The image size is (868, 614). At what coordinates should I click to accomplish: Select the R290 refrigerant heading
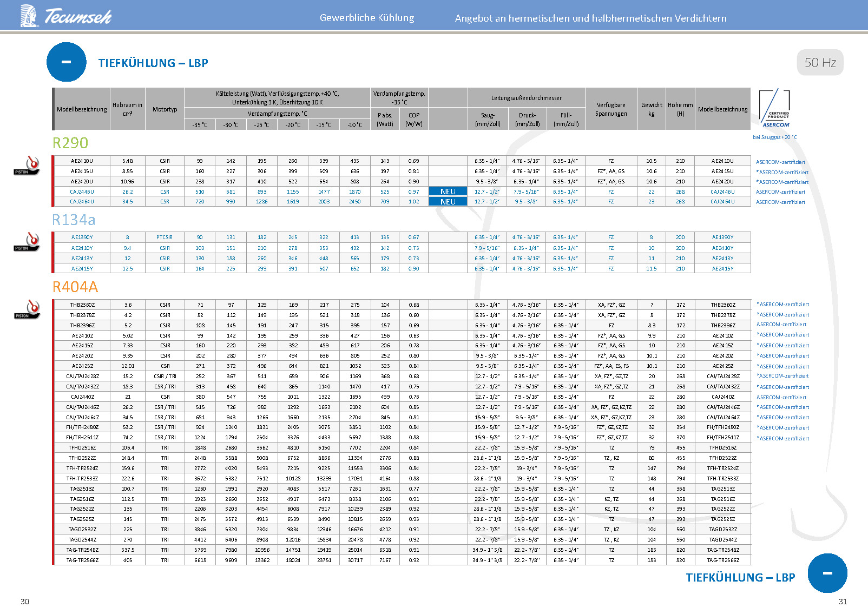click(70, 143)
